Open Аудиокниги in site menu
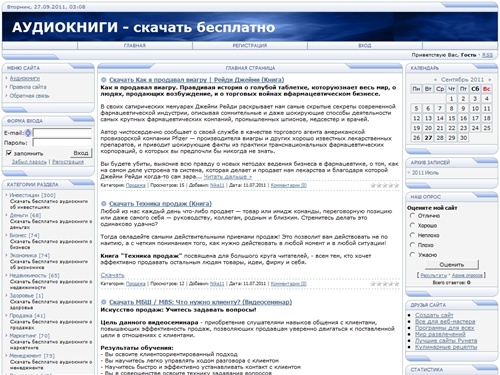 click(x=24, y=78)
